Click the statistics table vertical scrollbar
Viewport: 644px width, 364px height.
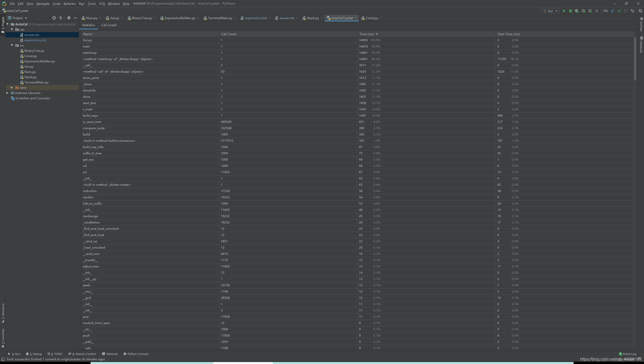coord(635,59)
